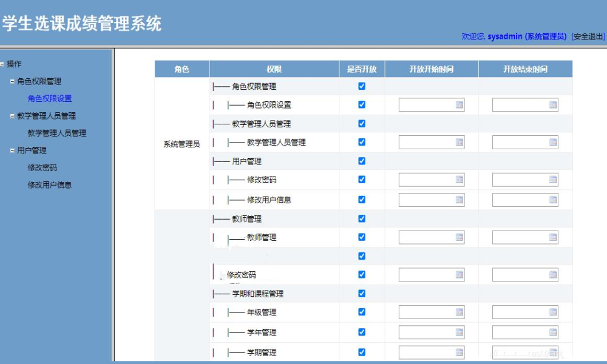Click calendar icon for 修改密码 end time under 用户管理
The image size is (607, 364).
(x=553, y=180)
